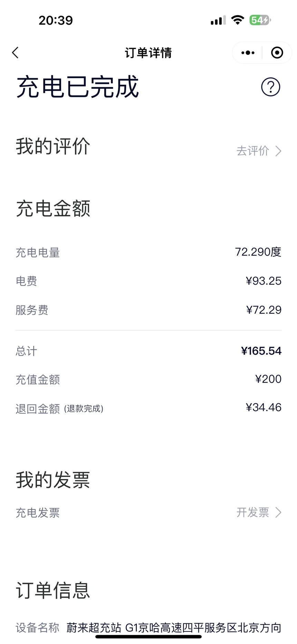The height and width of the screenshot is (644, 297).
Task: Tap the battery level indicator
Action: point(260,20)
